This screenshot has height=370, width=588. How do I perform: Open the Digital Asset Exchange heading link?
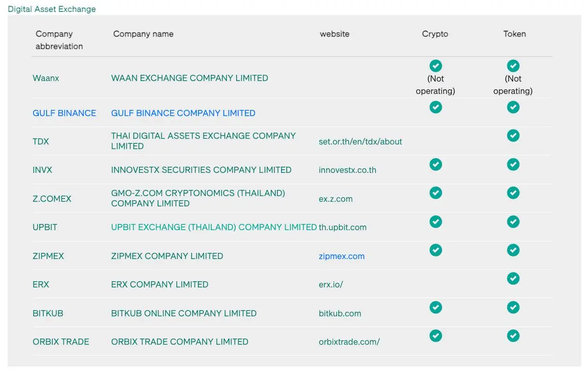(x=52, y=9)
